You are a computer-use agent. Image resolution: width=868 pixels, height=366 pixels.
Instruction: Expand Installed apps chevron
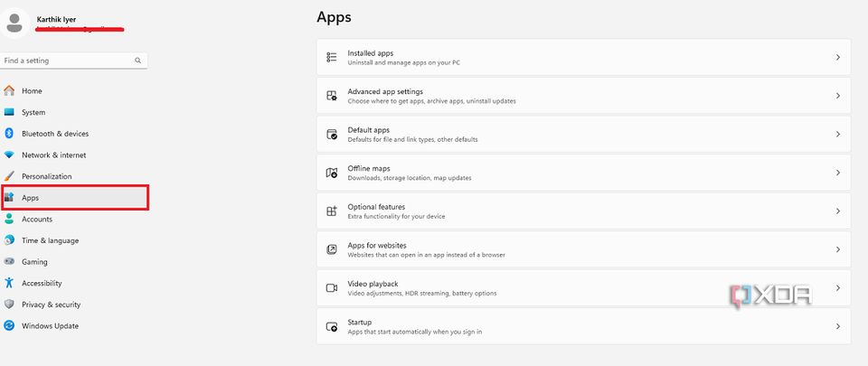pyautogui.click(x=838, y=57)
